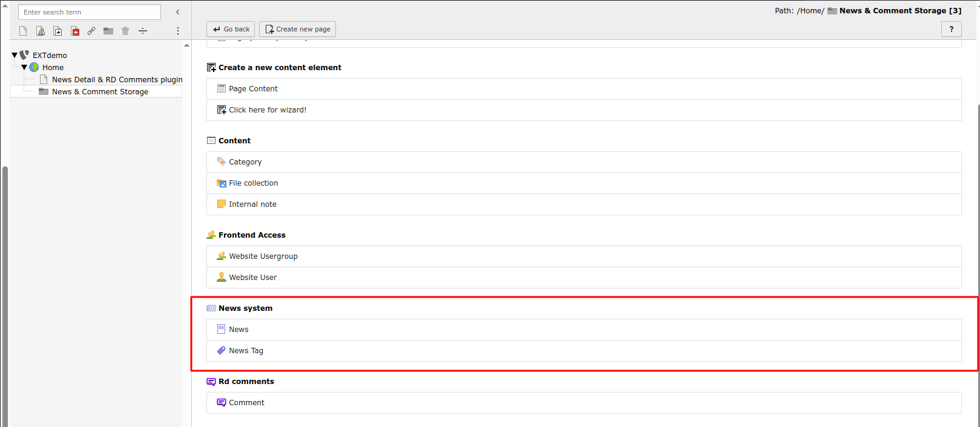Collapse the page tree panel with chevron
Screen dimensions: 980x427
point(177,12)
